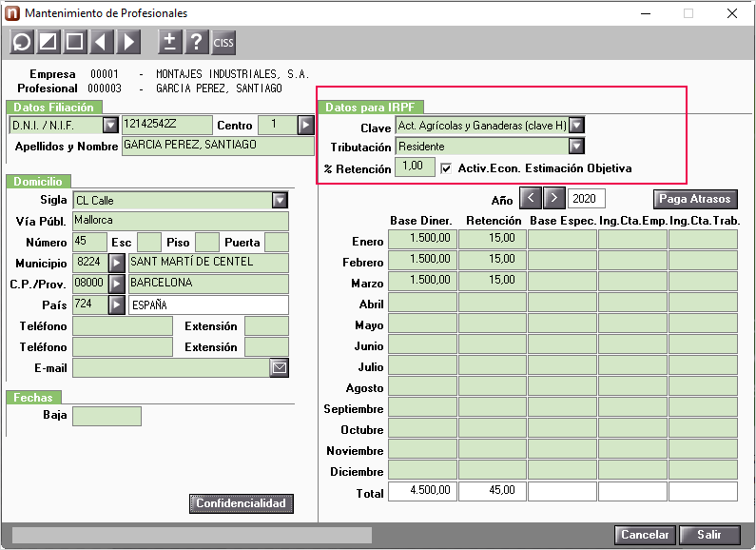The height and width of the screenshot is (550, 756).
Task: Click the Salir button
Action: pyautogui.click(x=709, y=535)
